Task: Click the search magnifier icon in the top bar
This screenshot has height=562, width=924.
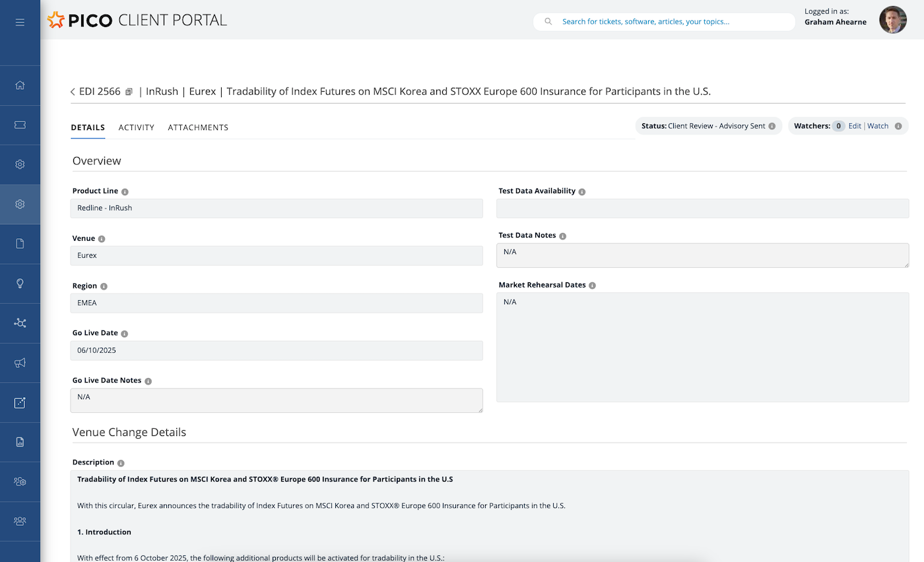Action: coord(548,21)
